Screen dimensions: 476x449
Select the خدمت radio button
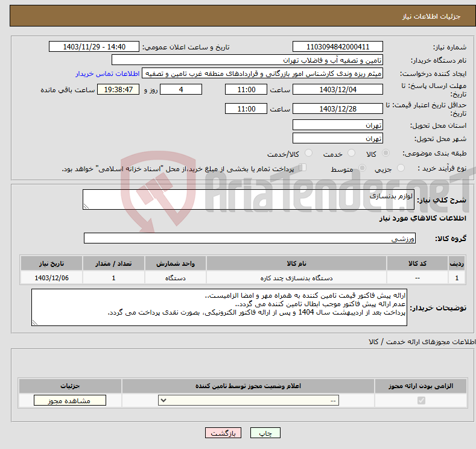[x=351, y=153]
